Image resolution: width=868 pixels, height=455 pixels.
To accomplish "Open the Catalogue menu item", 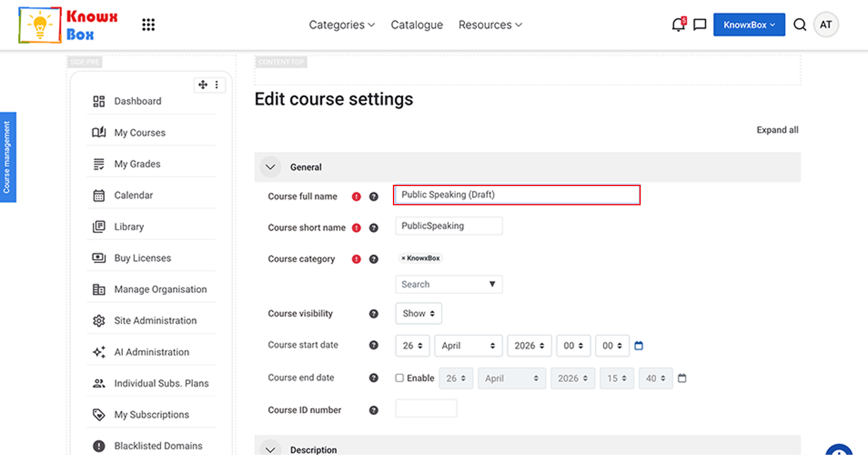I will [417, 24].
